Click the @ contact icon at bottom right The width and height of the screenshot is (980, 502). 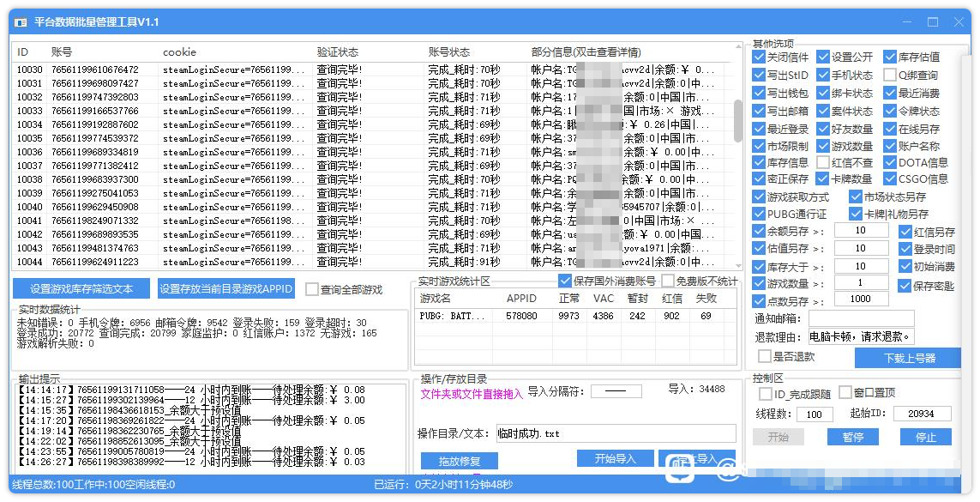click(729, 470)
